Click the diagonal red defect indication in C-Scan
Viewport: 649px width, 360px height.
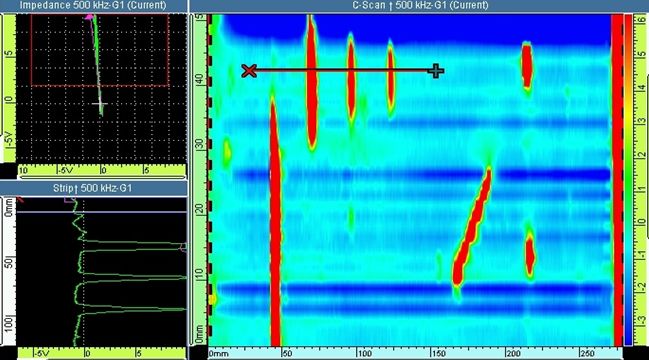[472, 227]
